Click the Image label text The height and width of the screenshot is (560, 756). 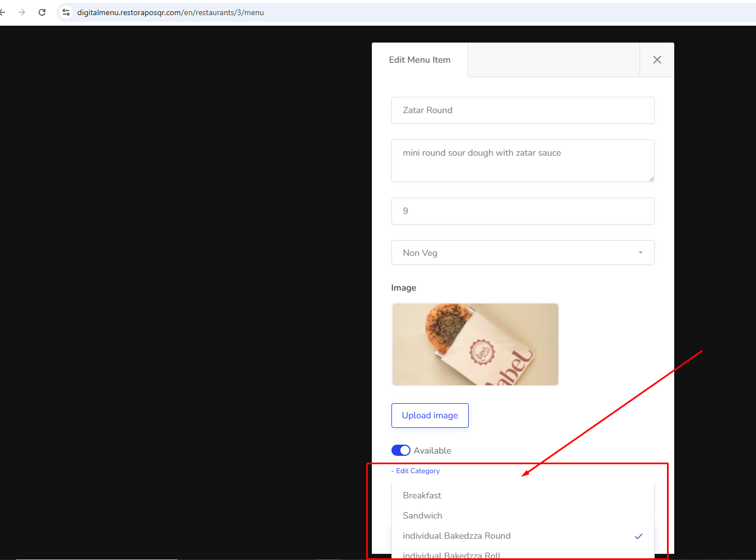[404, 288]
